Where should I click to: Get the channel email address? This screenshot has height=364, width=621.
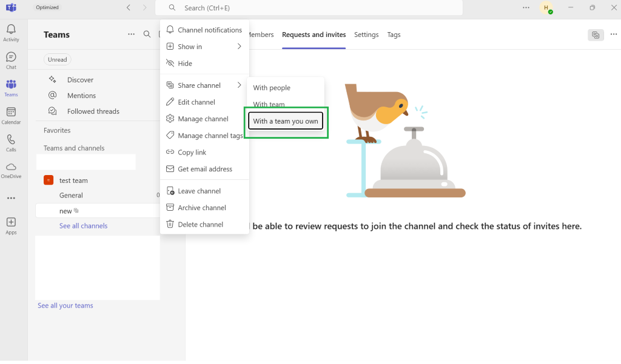(x=204, y=169)
